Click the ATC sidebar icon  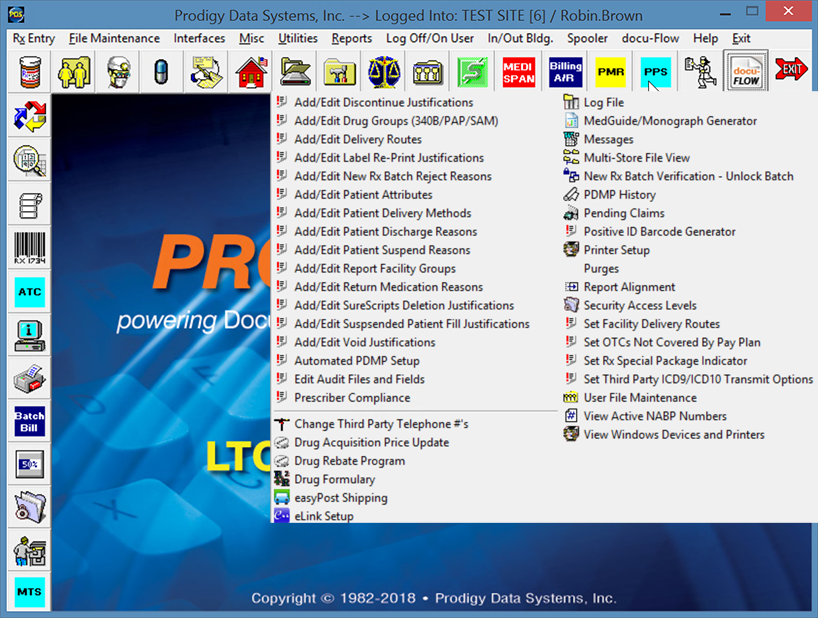[x=30, y=293]
